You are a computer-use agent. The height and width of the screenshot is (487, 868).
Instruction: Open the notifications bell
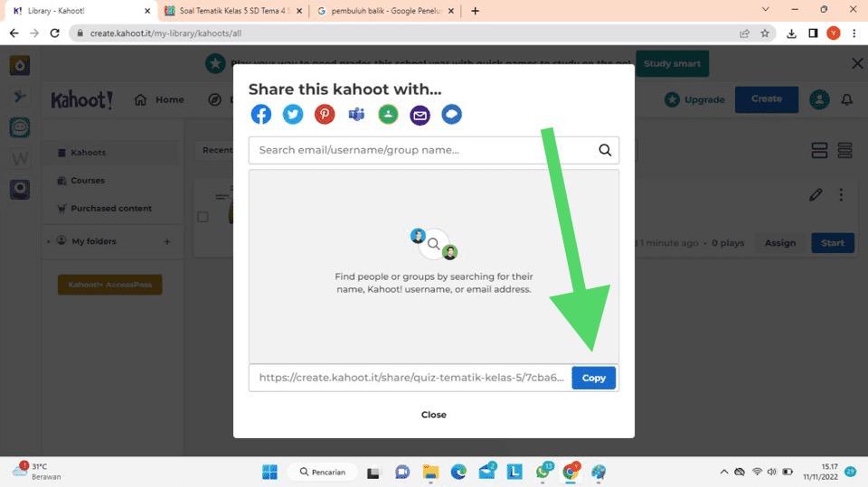[x=847, y=99]
